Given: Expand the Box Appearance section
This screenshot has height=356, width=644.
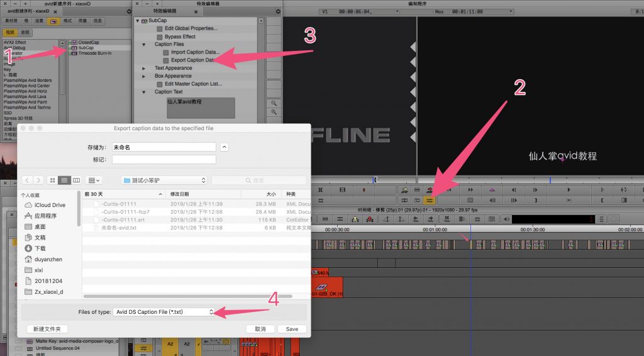Looking at the screenshot, I should tap(144, 76).
